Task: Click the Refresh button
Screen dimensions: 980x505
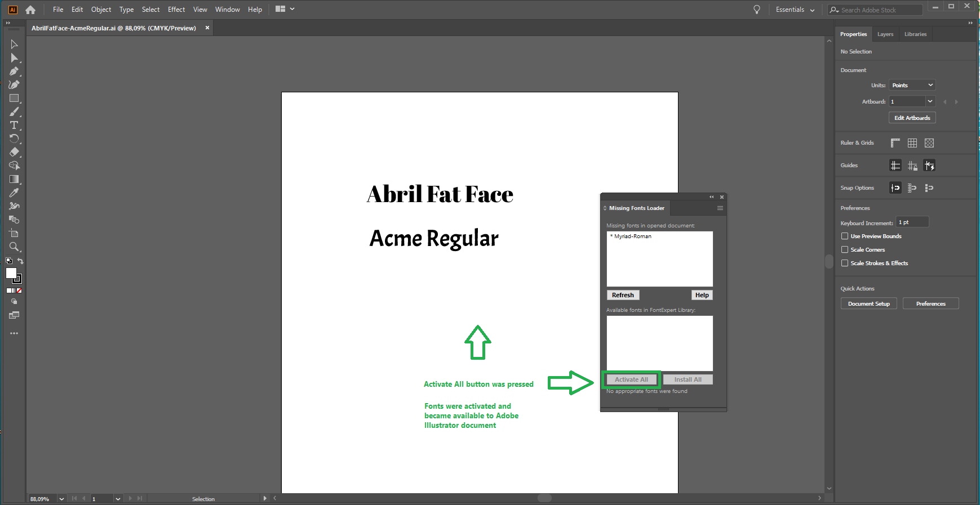Action: click(x=623, y=295)
